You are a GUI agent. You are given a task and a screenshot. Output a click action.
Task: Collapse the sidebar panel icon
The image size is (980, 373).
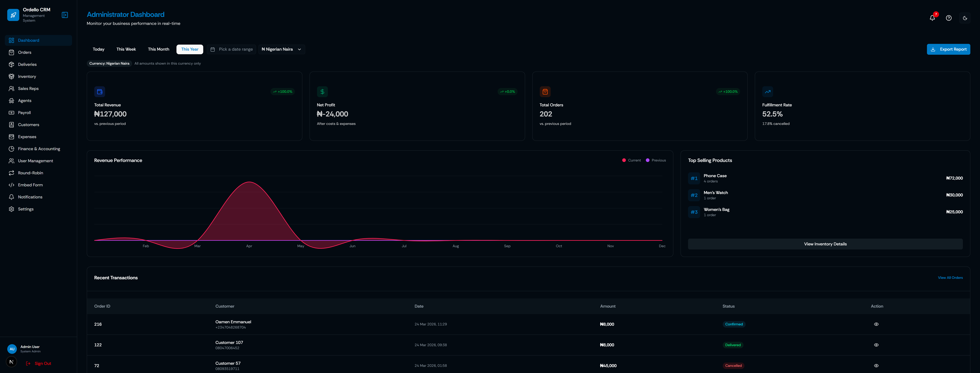65,15
